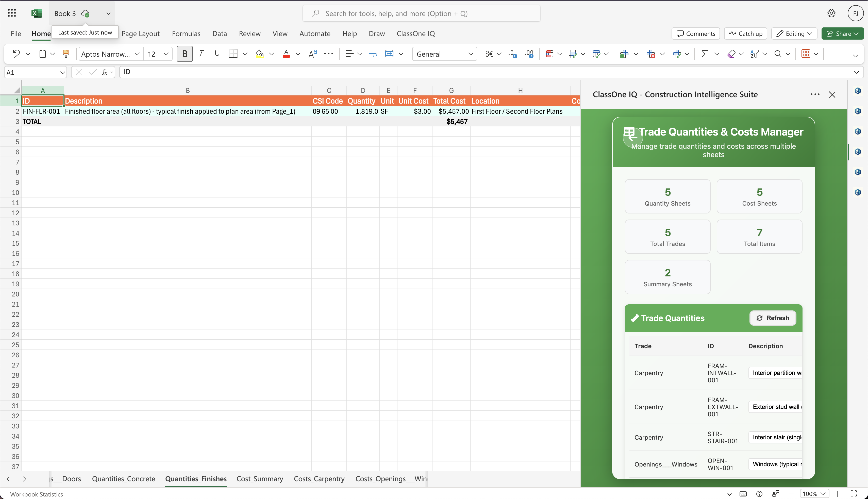
Task: Click the Undo icon
Action: pos(16,54)
